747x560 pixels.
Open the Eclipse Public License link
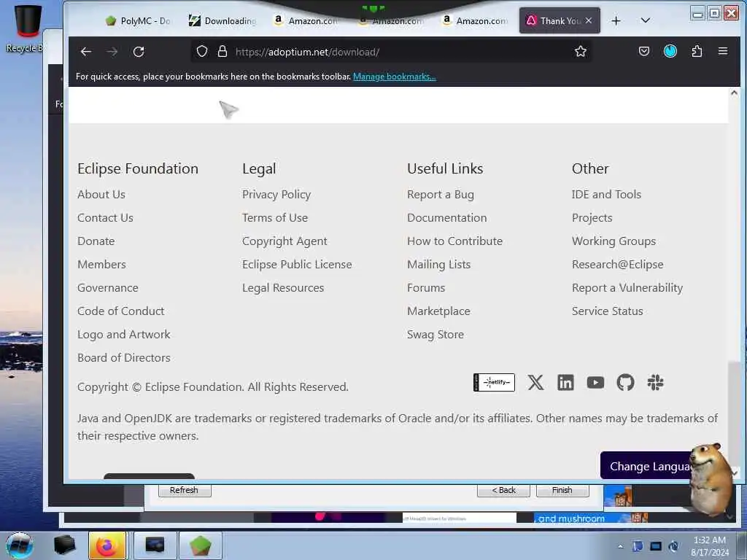pyautogui.click(x=297, y=264)
